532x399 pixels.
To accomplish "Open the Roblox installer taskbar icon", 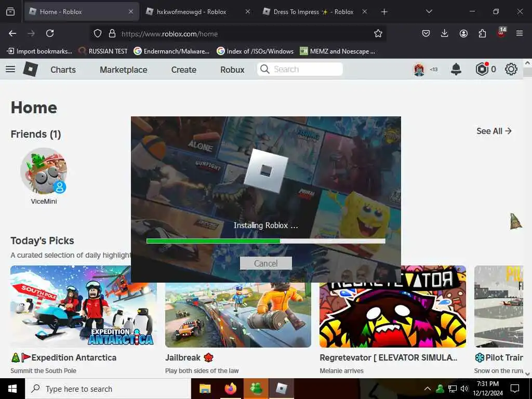I will tap(281, 389).
